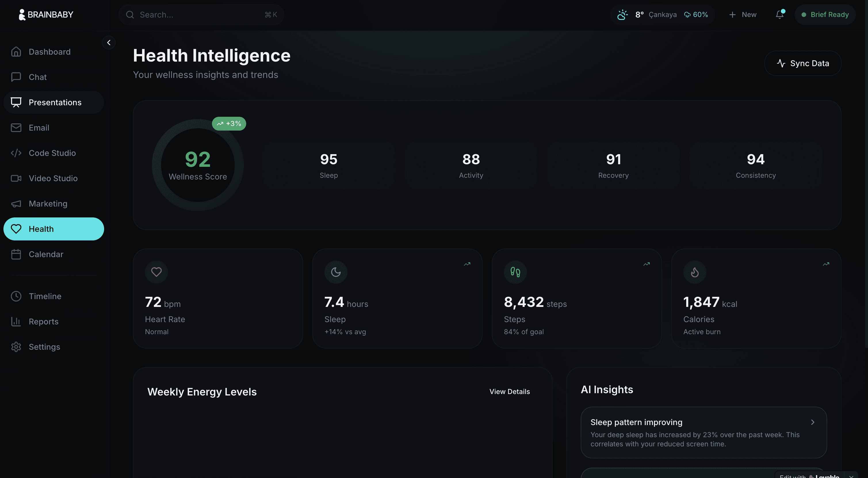Viewport: 868px width, 478px height.
Task: Click the weather icon in top bar
Action: (622, 14)
